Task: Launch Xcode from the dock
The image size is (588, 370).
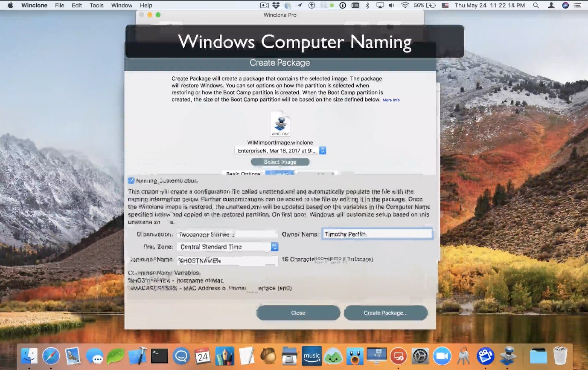Action: [x=137, y=356]
